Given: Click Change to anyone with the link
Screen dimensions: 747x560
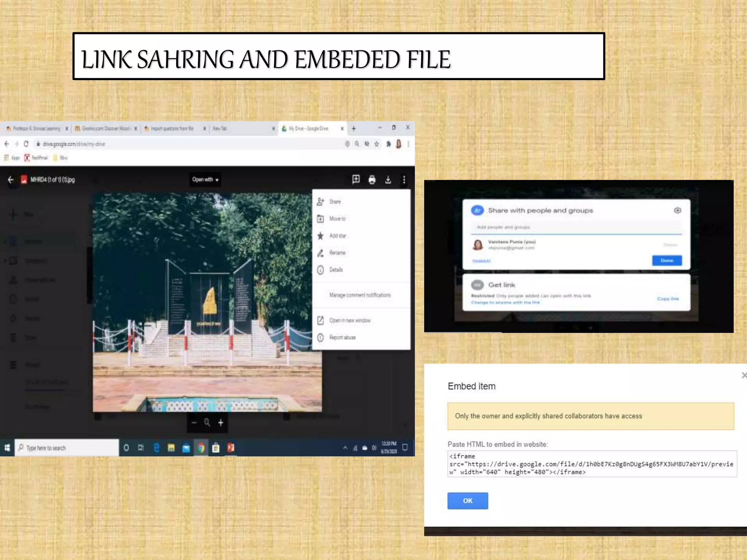Looking at the screenshot, I should tap(505, 303).
